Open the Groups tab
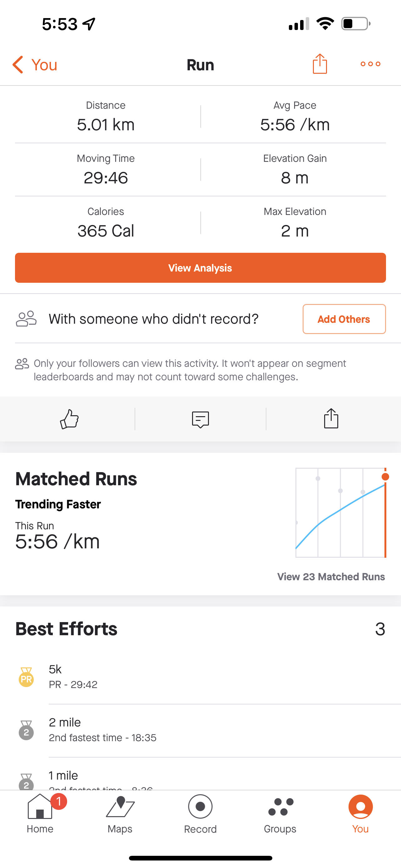Image resolution: width=401 pixels, height=868 pixels. (x=280, y=813)
